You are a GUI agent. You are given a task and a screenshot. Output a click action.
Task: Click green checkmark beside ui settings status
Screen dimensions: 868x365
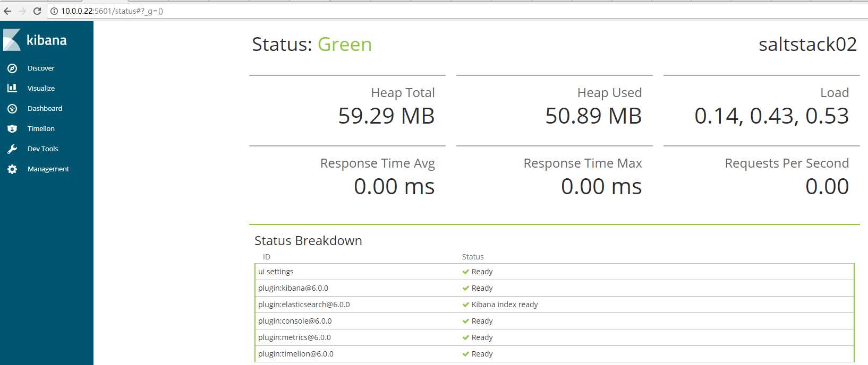pos(466,272)
